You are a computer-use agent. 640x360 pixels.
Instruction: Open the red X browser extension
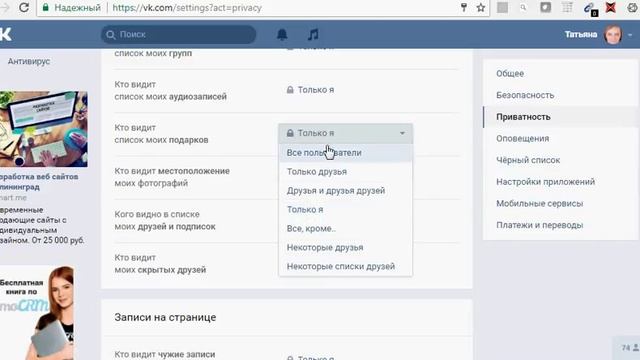click(x=611, y=8)
